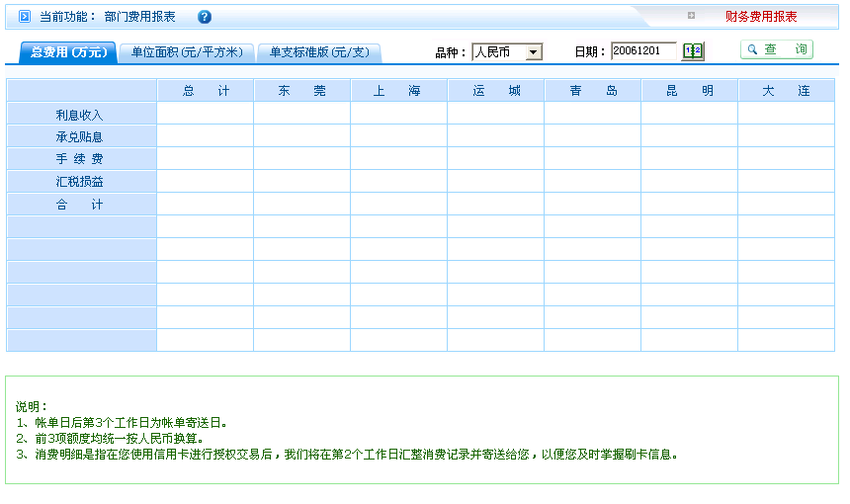The height and width of the screenshot is (504, 850).
Task: Switch to 单位面积(元/平方米) tab
Action: (x=187, y=52)
